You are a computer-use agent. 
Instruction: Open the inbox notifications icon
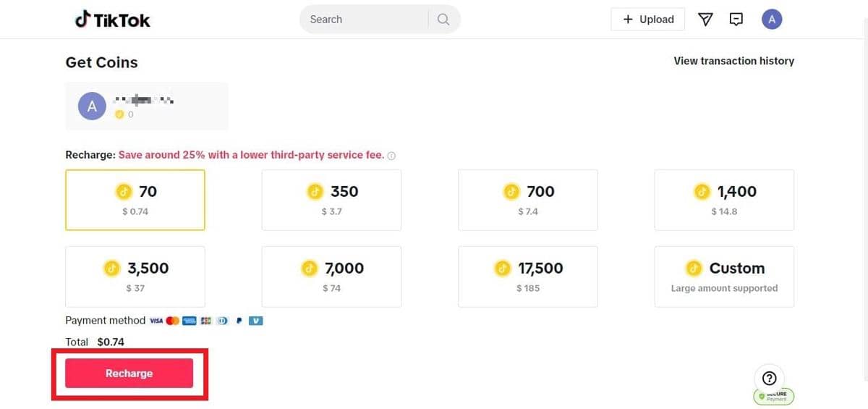click(x=736, y=20)
